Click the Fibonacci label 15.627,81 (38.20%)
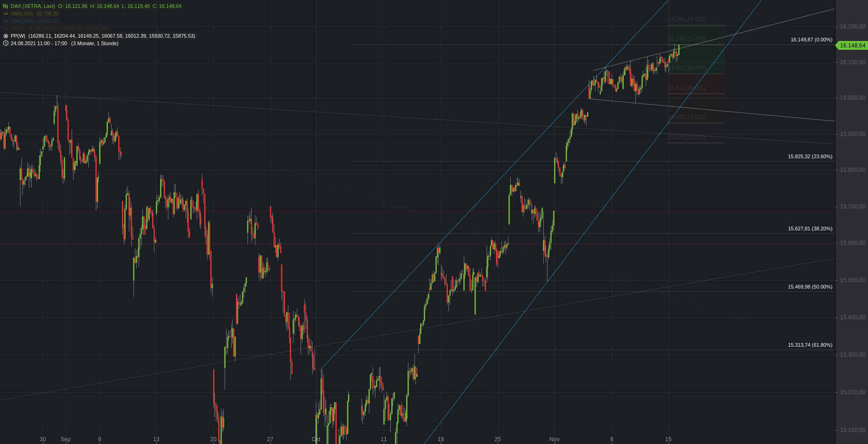 point(810,229)
